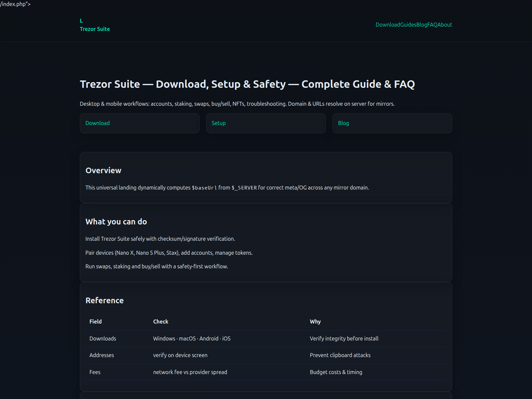Screen dimensions: 532x399
Task: Click the $baseUrl code text
Action: [x=204, y=188]
